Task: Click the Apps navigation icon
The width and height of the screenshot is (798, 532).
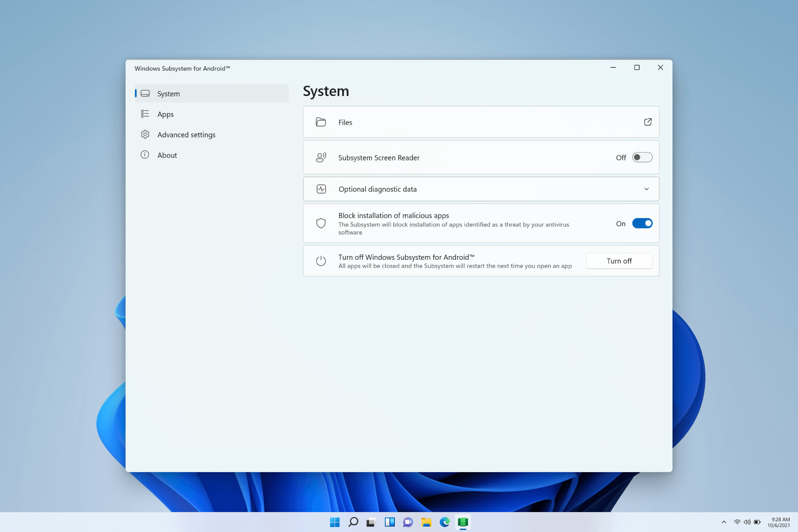Action: click(145, 114)
